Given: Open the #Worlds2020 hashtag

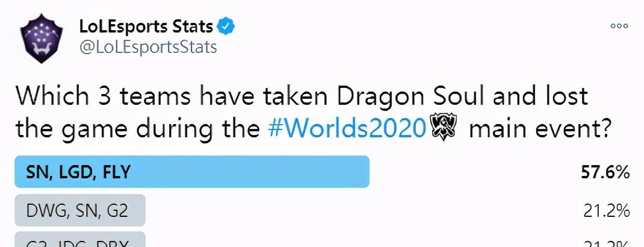Looking at the screenshot, I should 346,129.
